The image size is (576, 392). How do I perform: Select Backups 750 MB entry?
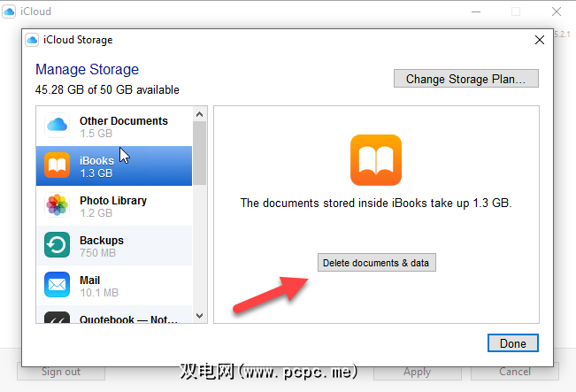click(x=123, y=246)
